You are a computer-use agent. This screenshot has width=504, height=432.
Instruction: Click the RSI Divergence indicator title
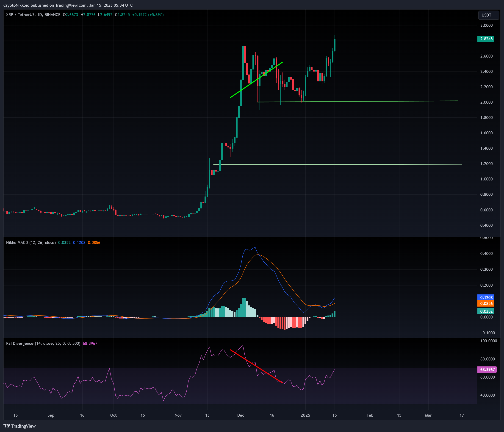[43, 343]
